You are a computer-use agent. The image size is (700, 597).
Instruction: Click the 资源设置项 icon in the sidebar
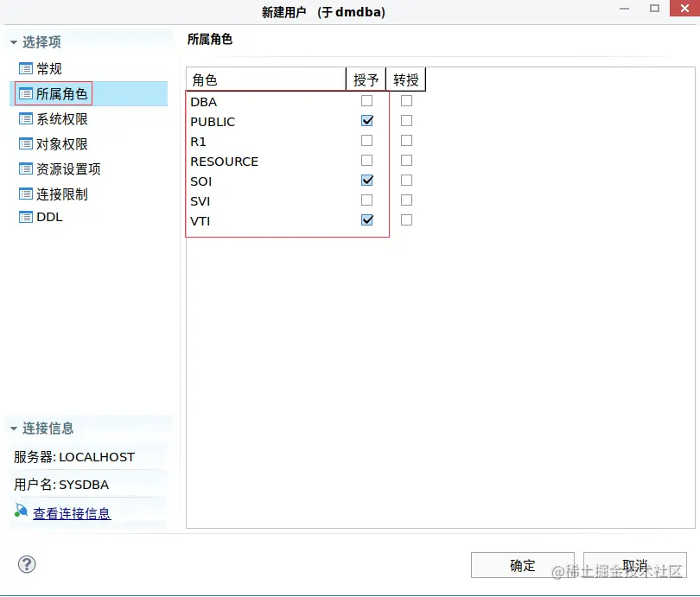point(29,168)
